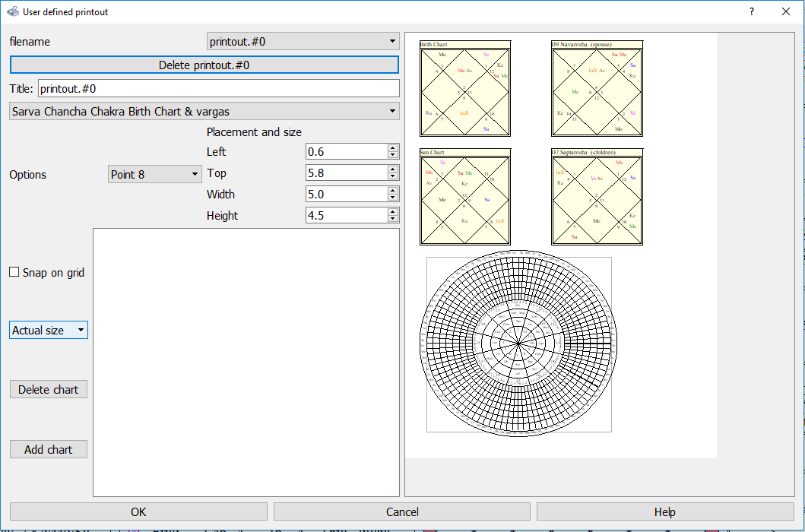The width and height of the screenshot is (805, 532).
Task: Open the Help button
Action: (665, 511)
